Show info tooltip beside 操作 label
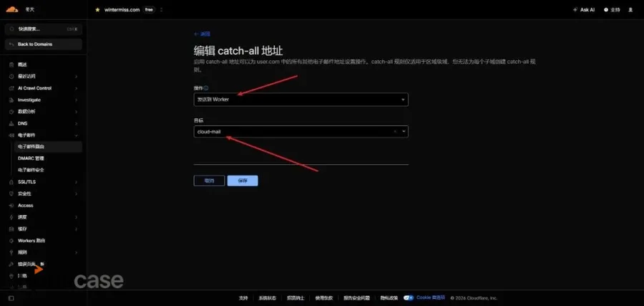The width and height of the screenshot is (644, 306). pos(206,88)
